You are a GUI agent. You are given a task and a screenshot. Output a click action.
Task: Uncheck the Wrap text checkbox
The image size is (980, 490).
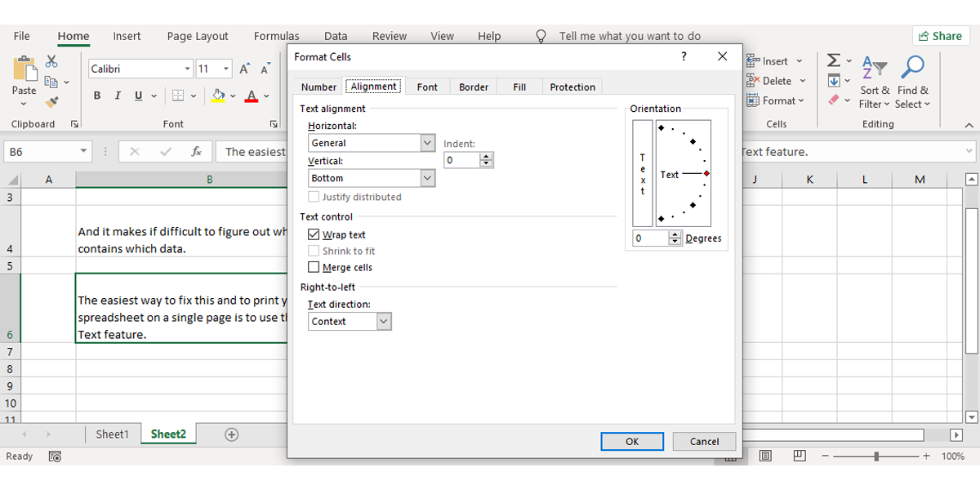coord(314,234)
